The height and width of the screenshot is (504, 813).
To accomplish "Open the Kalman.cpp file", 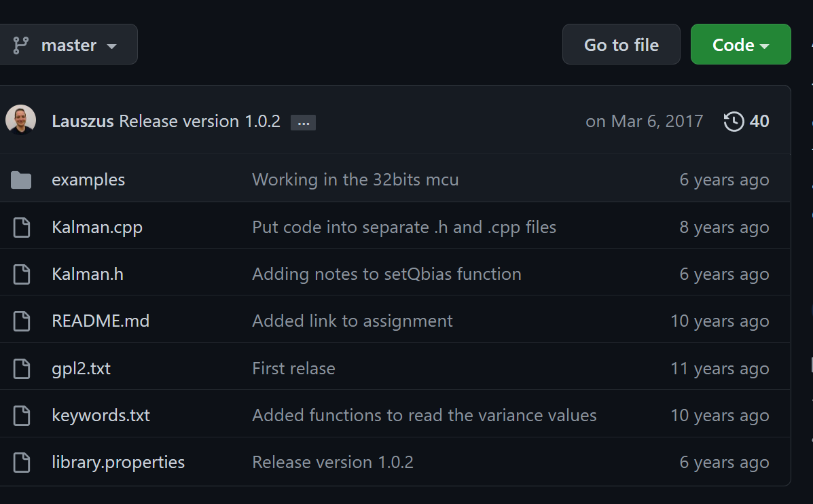I will (97, 228).
